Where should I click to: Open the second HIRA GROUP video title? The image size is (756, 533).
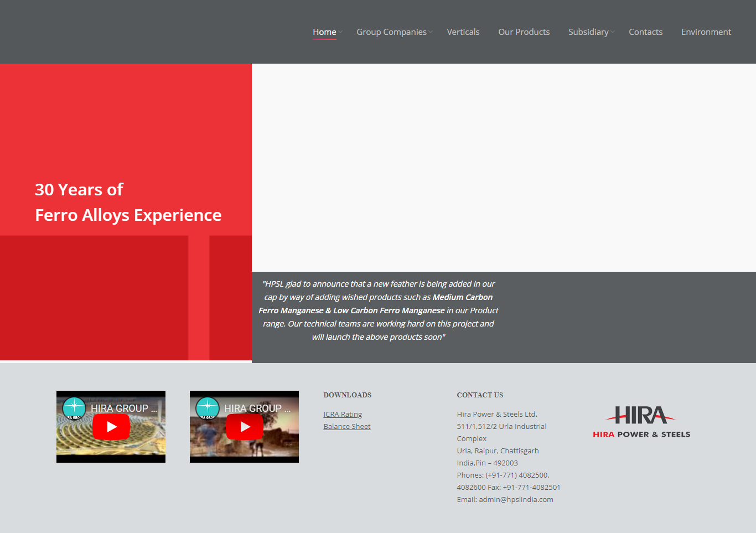tap(257, 408)
